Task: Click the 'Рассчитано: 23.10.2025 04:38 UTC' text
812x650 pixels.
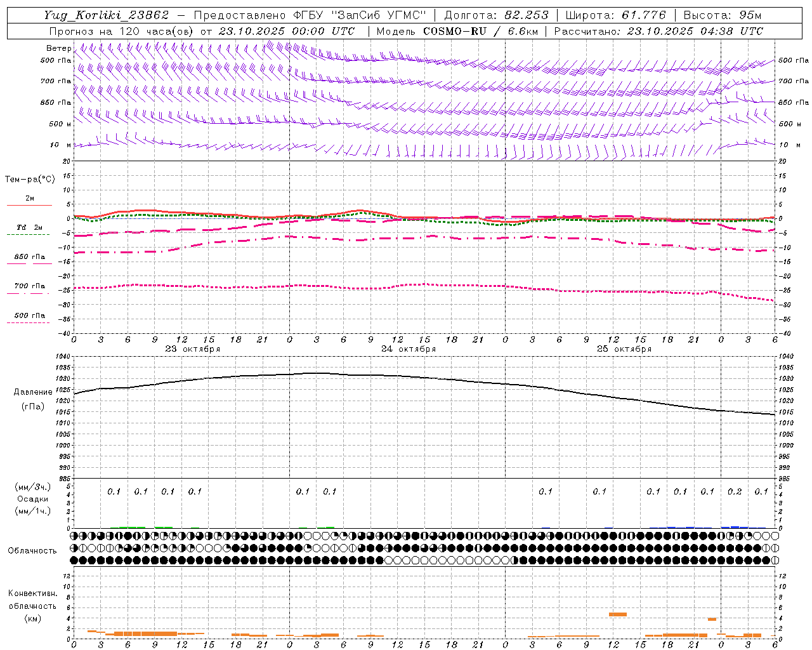Action: pyautogui.click(x=658, y=31)
